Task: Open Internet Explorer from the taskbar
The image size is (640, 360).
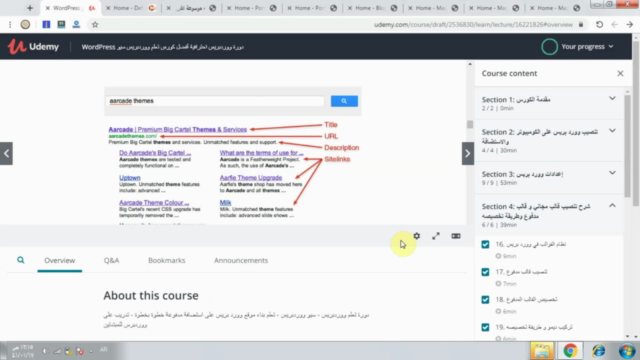Action: [599, 351]
